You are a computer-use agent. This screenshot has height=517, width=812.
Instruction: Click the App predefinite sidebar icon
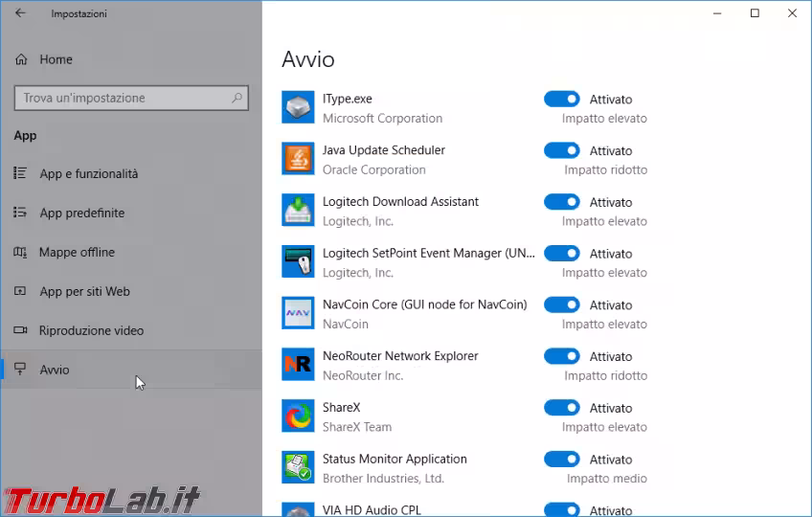tap(20, 213)
